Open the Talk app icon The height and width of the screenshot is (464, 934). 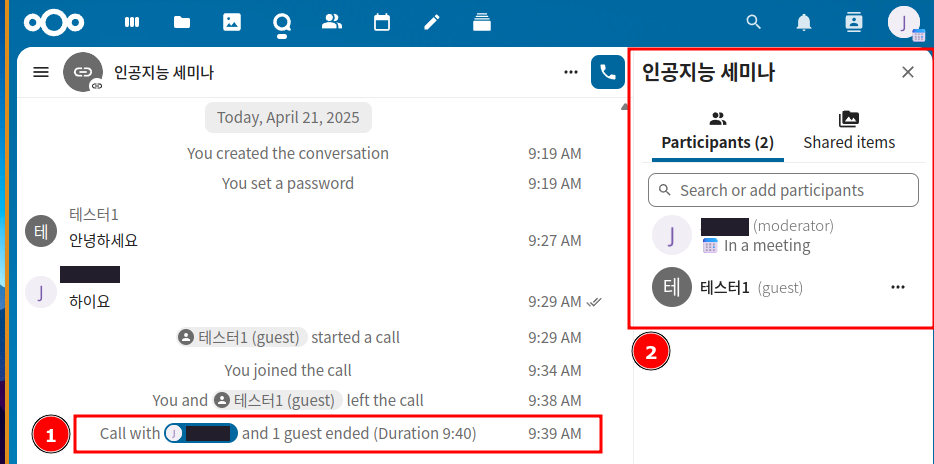[x=282, y=22]
